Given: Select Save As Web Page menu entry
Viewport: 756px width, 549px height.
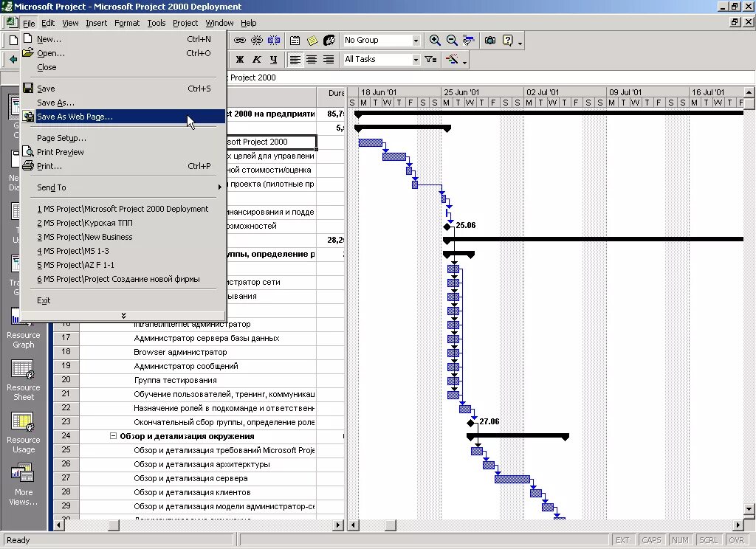Looking at the screenshot, I should point(123,116).
